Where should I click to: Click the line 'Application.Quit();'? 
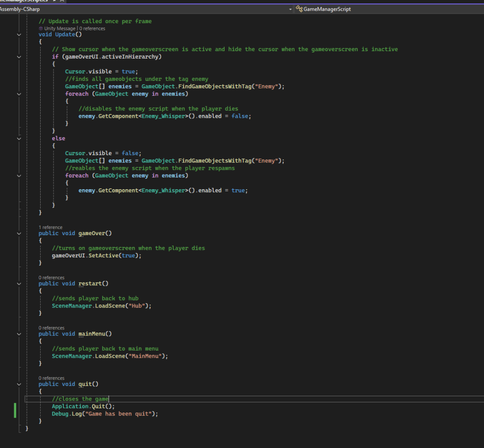83,406
